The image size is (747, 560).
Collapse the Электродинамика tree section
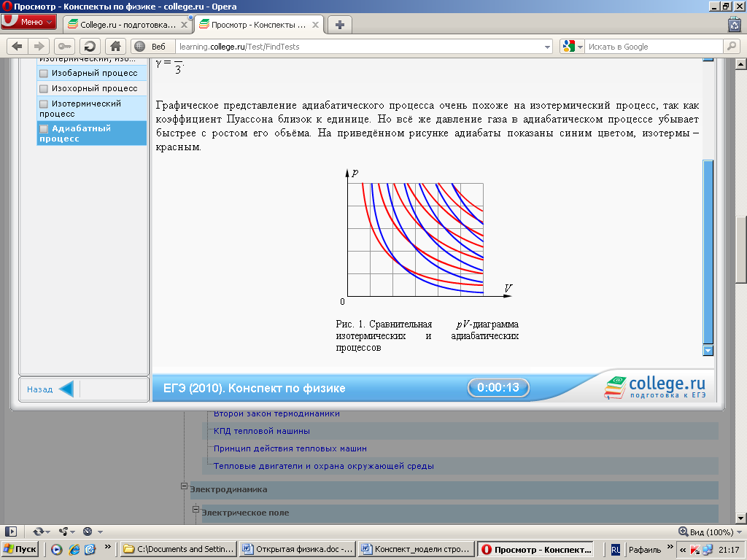184,486
